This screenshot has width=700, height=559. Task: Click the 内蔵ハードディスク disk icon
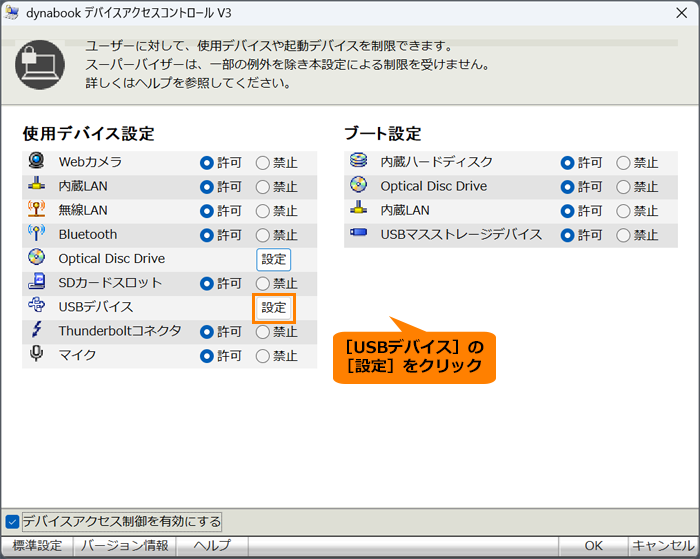358,159
